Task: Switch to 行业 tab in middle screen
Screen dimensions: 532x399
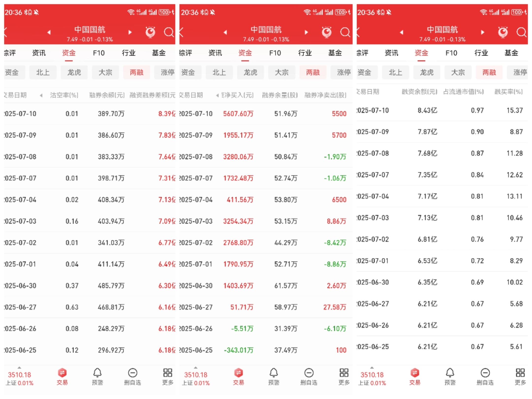Action: tap(305, 53)
